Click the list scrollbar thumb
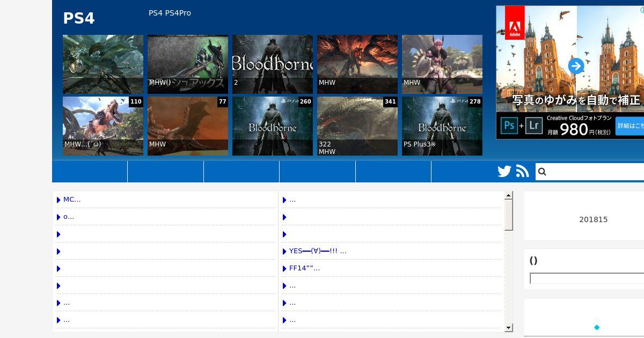644x338 pixels. (x=509, y=215)
